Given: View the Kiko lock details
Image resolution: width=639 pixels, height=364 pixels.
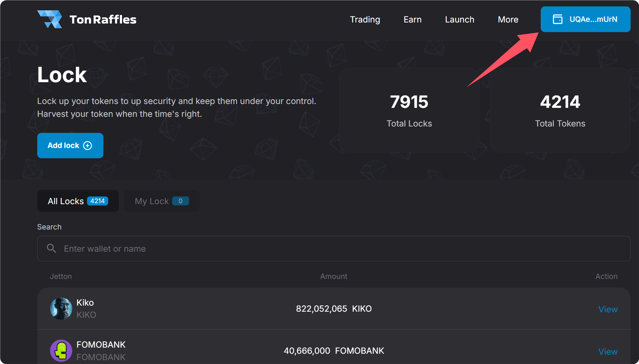Looking at the screenshot, I should point(608,309).
